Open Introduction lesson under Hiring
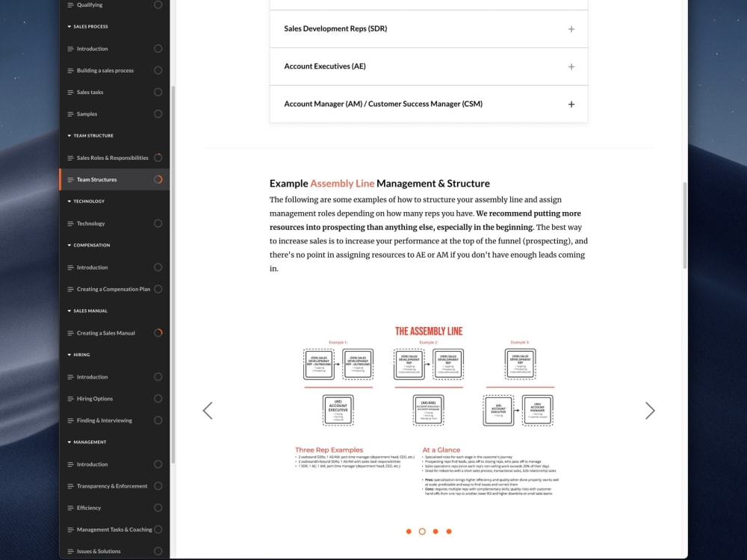 coord(92,377)
